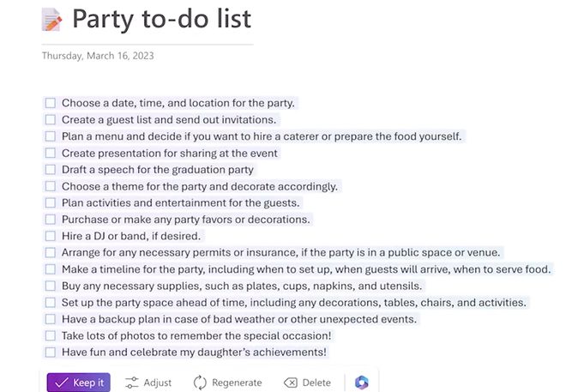Click the 'Party to-do list' page title
Viewport: 566px width, 392px height.
[161, 19]
